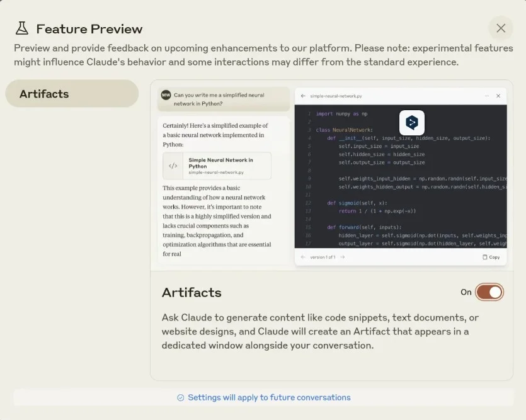The width and height of the screenshot is (526, 420).
Task: Click the 'class NeuralNetwork:' code line
Action: click(x=344, y=130)
